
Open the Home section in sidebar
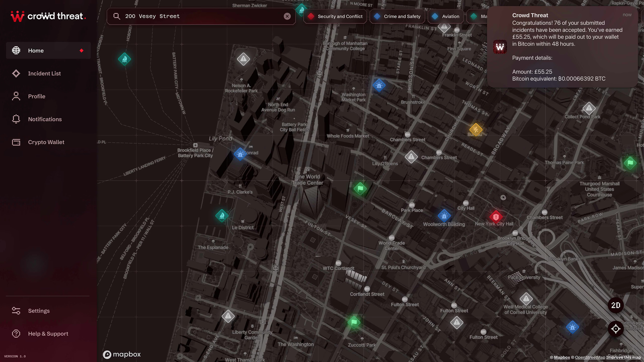click(48, 51)
